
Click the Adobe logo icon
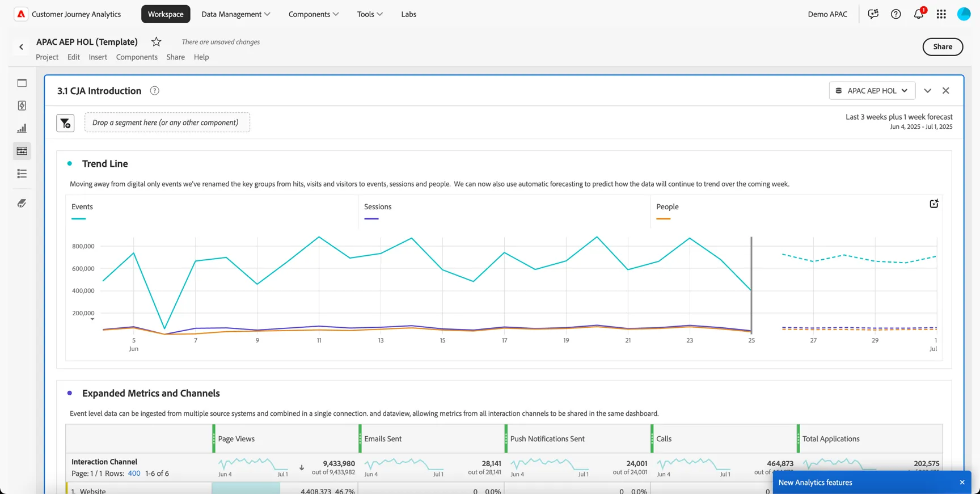(21, 14)
